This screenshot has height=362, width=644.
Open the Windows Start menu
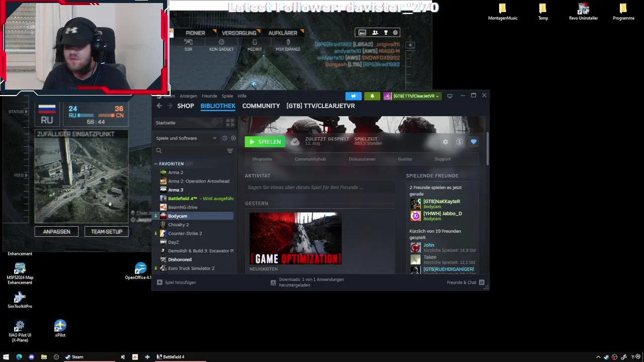pos(6,357)
